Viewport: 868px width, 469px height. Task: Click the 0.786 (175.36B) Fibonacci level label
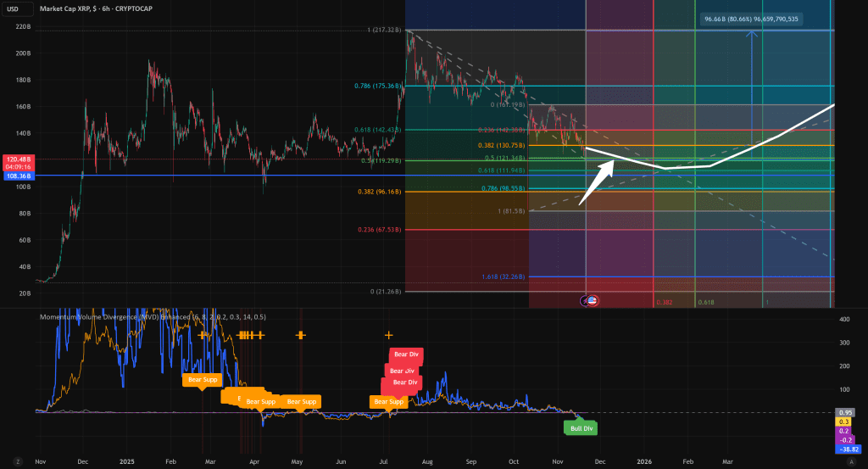(x=377, y=86)
